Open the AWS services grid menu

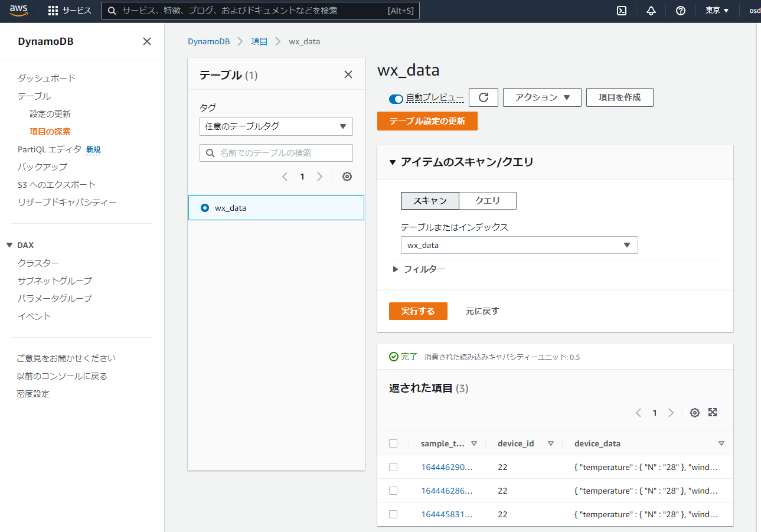[x=53, y=11]
